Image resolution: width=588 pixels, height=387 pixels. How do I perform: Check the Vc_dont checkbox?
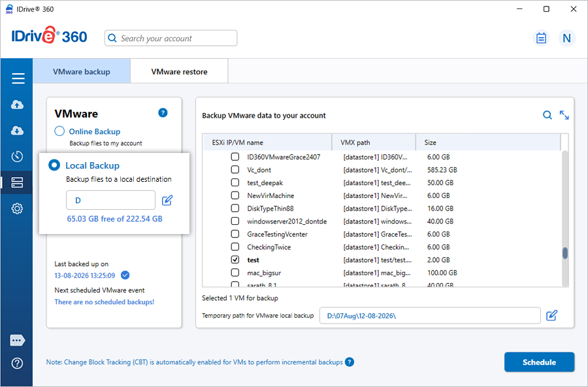tap(235, 170)
